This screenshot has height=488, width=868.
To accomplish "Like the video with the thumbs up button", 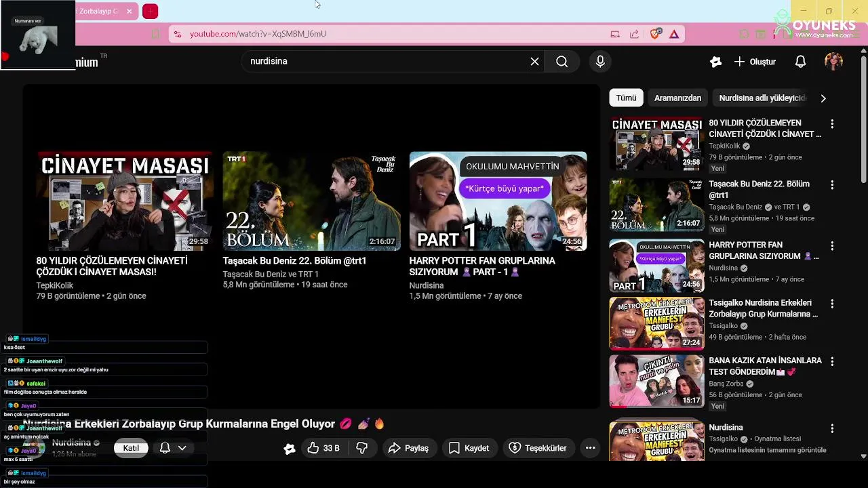I will (323, 448).
